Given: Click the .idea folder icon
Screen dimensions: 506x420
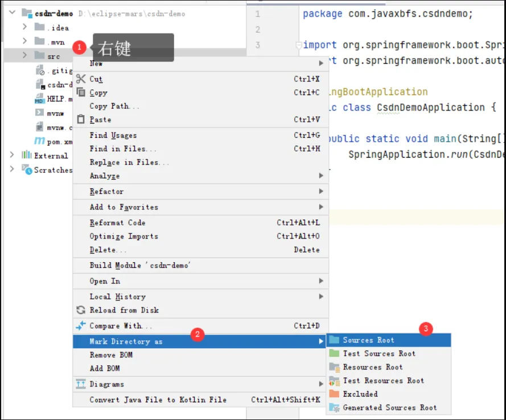Looking at the screenshot, I should point(39,27).
